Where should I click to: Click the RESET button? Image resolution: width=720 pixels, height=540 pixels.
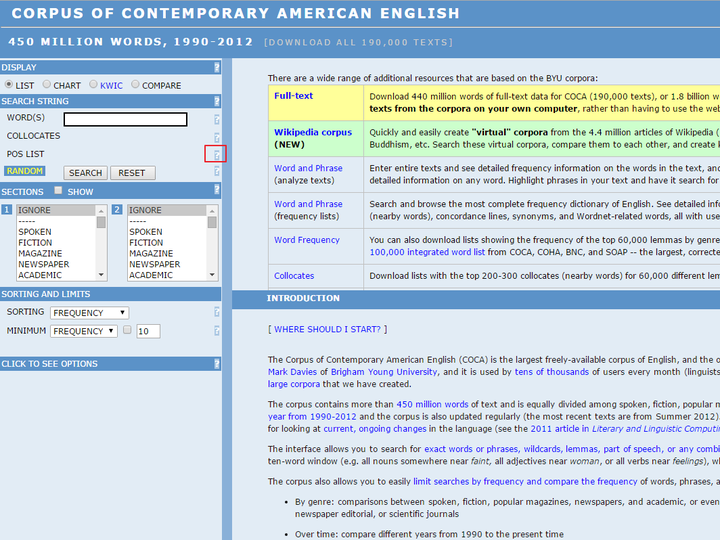coord(133,173)
